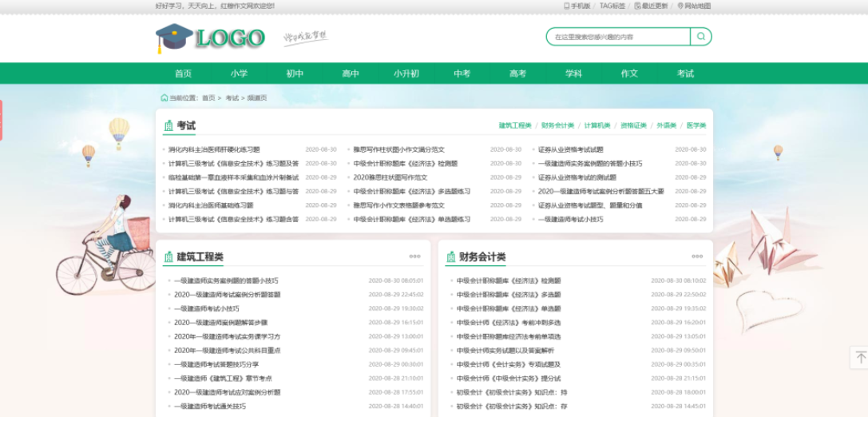Viewport: 868px width, 425px height.
Task: Click the home icon in breadcrumb
Action: click(x=164, y=97)
